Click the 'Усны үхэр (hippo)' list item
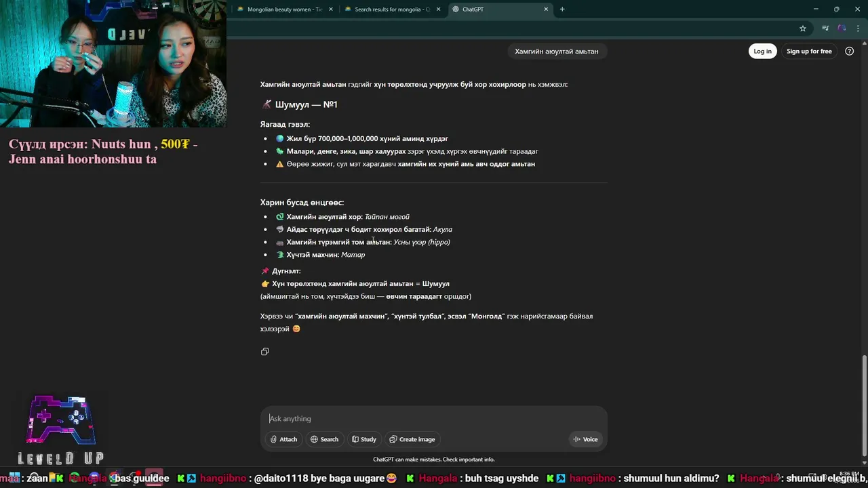868x488 pixels. (x=422, y=242)
